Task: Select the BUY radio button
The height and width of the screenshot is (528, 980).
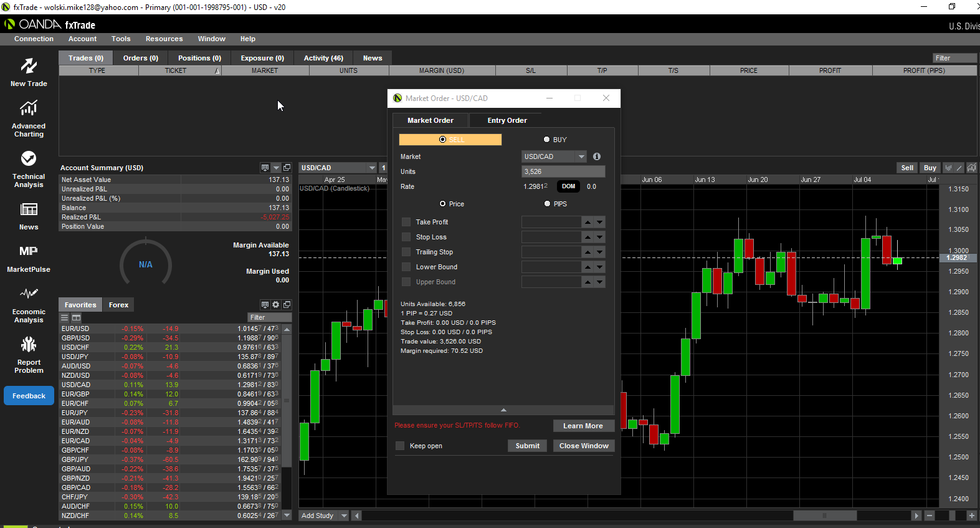Action: click(547, 140)
